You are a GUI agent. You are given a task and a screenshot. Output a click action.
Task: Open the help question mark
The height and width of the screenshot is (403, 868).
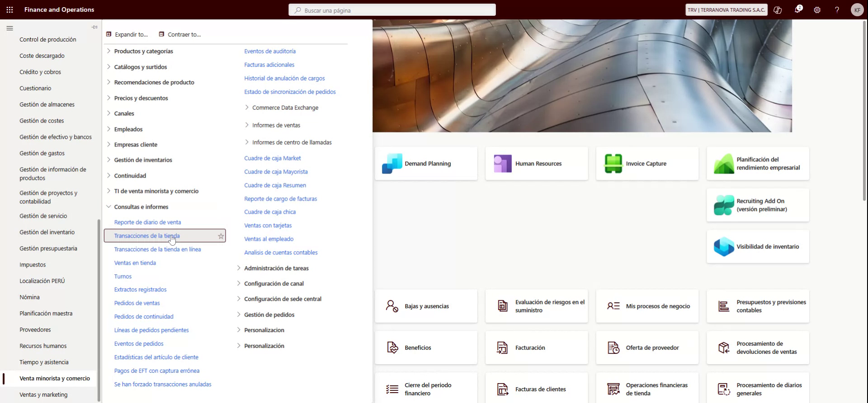(x=837, y=10)
